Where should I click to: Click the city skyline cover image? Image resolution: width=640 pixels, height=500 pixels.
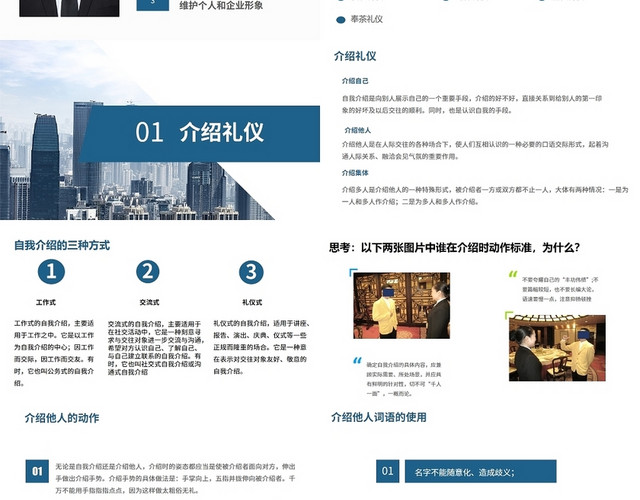pos(137,130)
